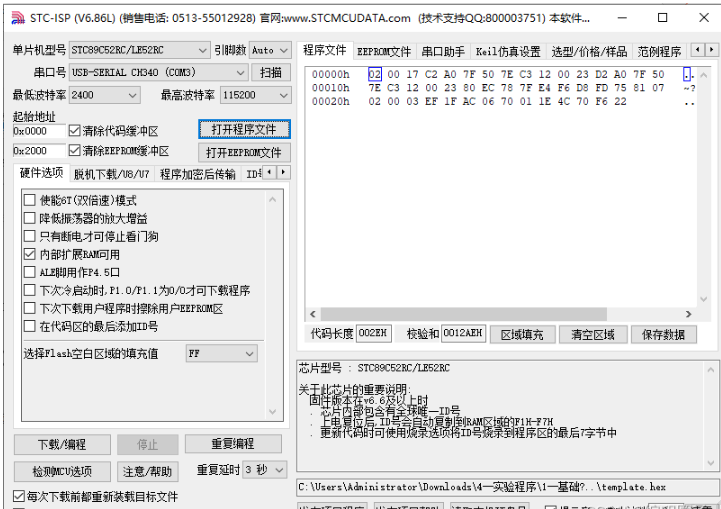The height and width of the screenshot is (509, 721).
Task: Check 在代码区的最后添加ID号
Action: 29,326
